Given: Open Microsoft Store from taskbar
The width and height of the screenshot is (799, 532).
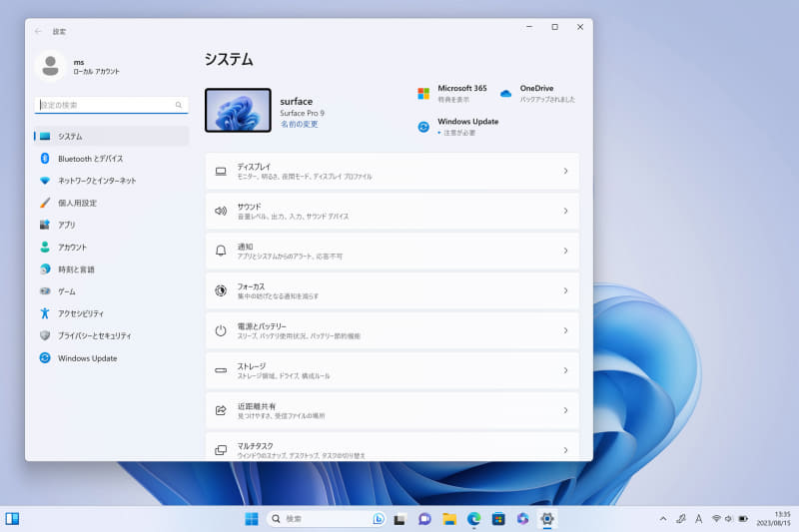Looking at the screenshot, I should pos(498,519).
